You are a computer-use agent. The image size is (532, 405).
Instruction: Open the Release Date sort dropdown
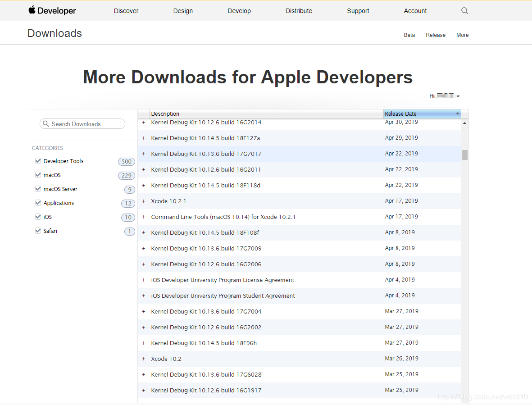pyautogui.click(x=457, y=114)
